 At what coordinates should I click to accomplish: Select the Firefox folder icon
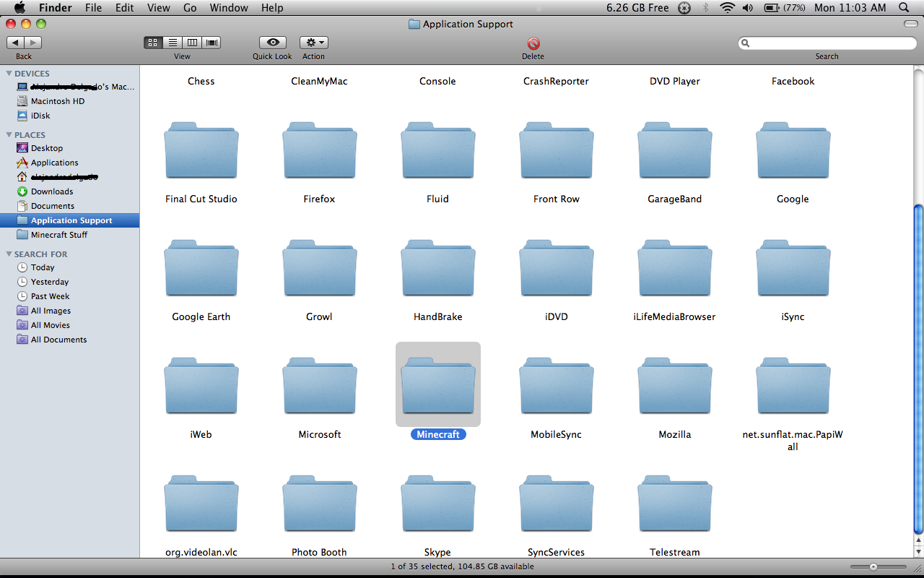[320, 150]
